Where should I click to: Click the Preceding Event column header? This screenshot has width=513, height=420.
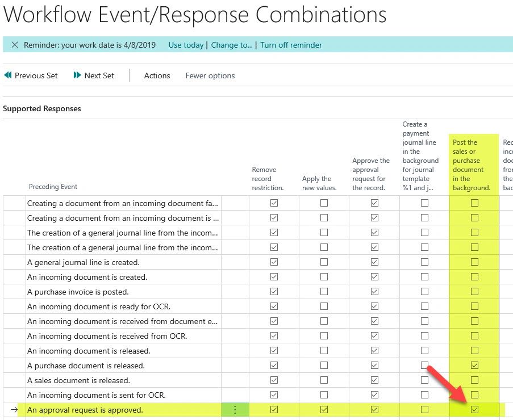pyautogui.click(x=53, y=187)
